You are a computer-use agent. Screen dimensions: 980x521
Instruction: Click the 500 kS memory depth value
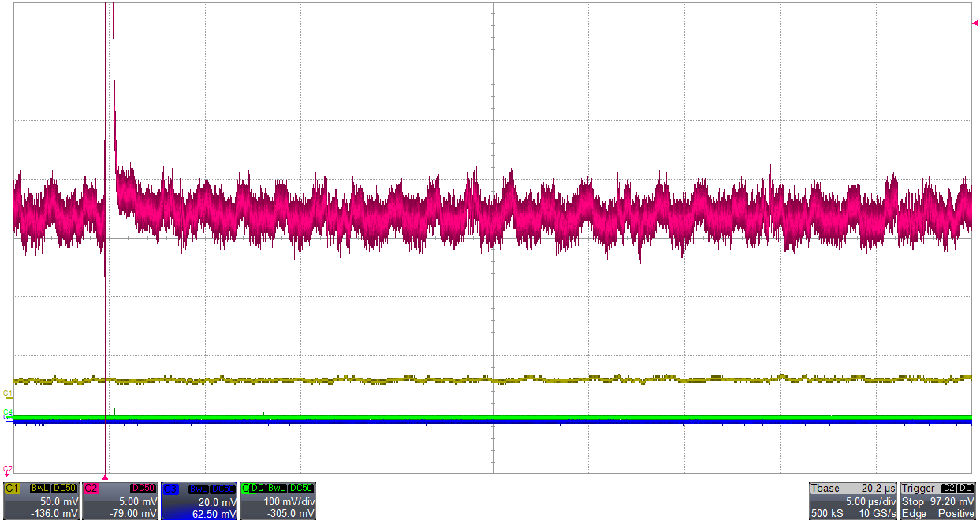click(826, 514)
